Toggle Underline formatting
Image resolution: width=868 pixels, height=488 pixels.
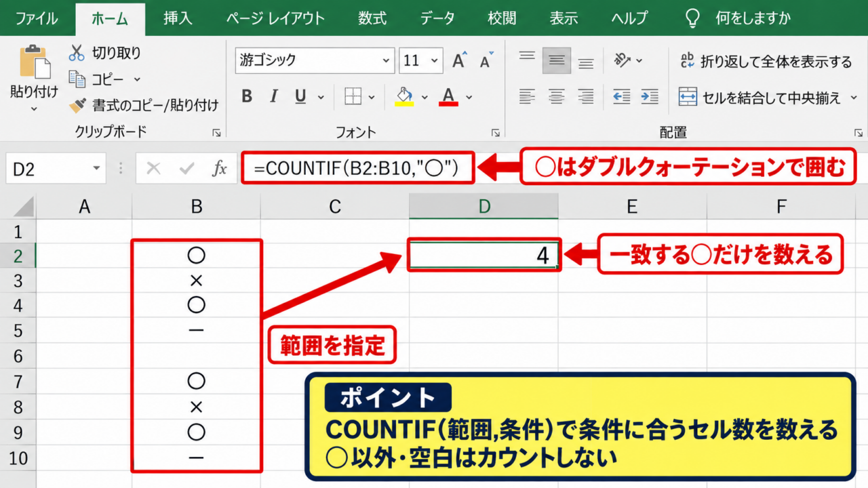(x=301, y=96)
